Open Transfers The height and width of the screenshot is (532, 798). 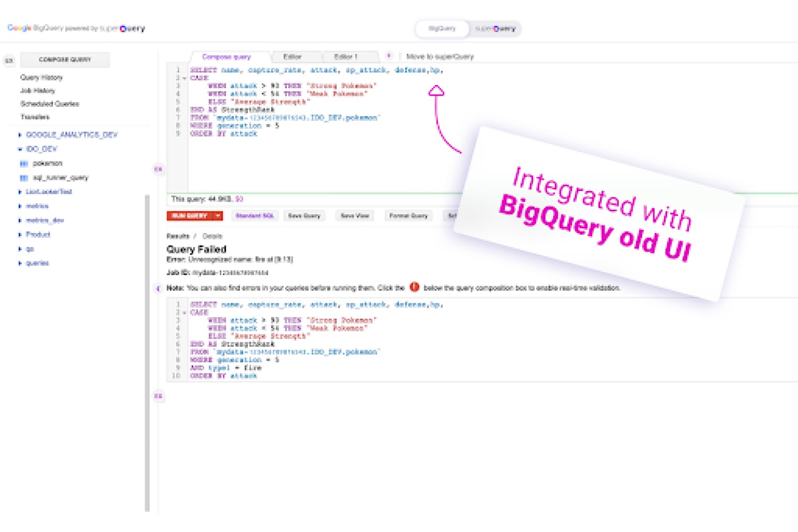(x=35, y=117)
